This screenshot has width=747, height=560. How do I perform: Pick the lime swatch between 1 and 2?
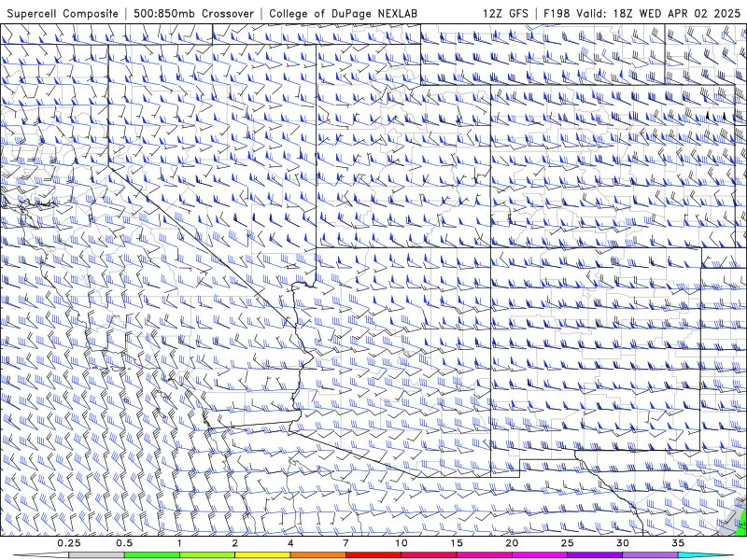coord(207,555)
